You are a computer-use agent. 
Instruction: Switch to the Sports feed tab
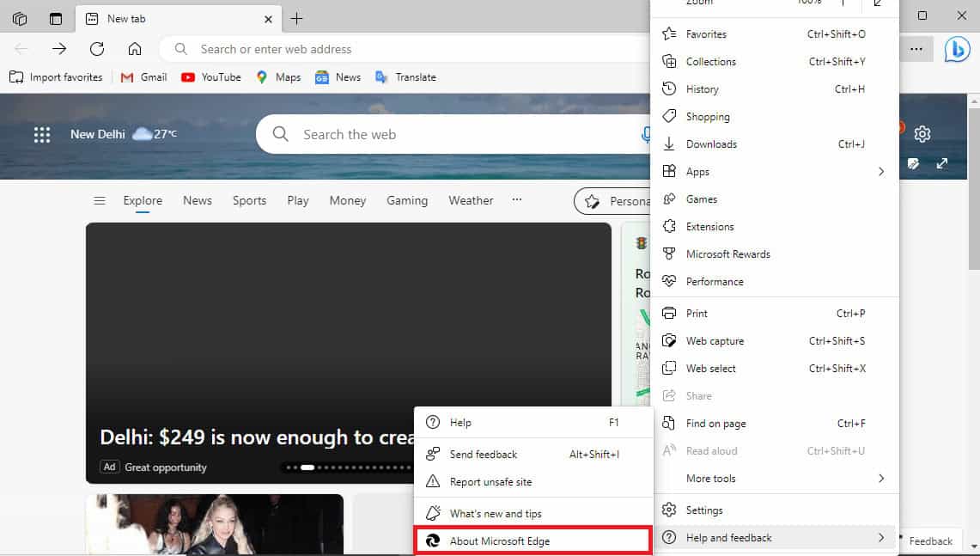coord(249,201)
